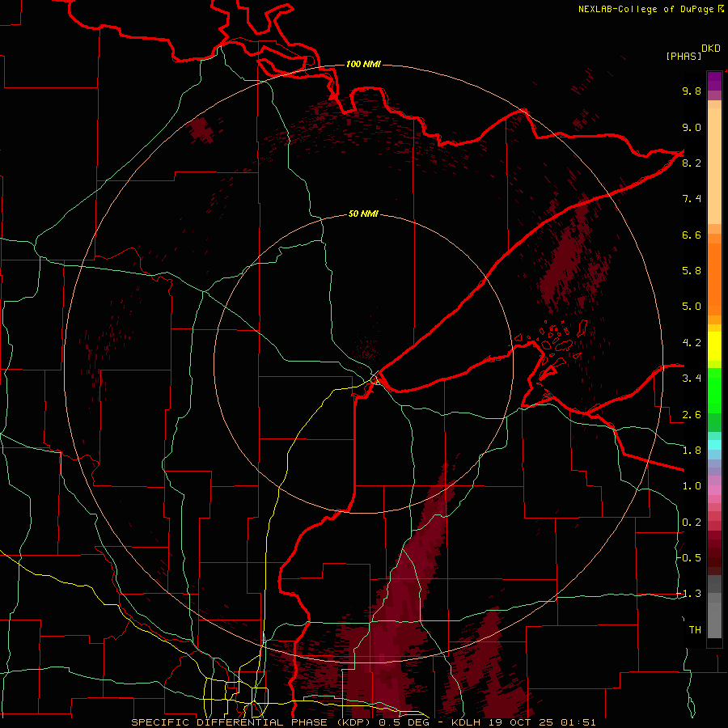
Task: Click the [PHAS] legend label
Action: [x=684, y=56]
